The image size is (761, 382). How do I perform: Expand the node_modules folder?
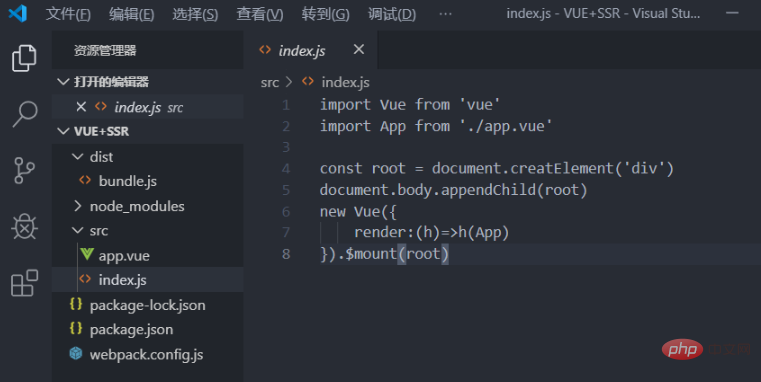click(77, 206)
